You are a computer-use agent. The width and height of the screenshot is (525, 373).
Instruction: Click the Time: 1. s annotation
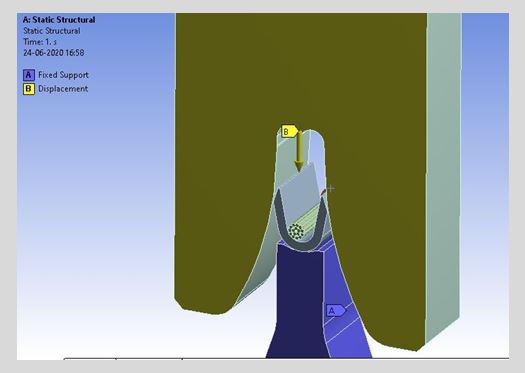(40, 42)
